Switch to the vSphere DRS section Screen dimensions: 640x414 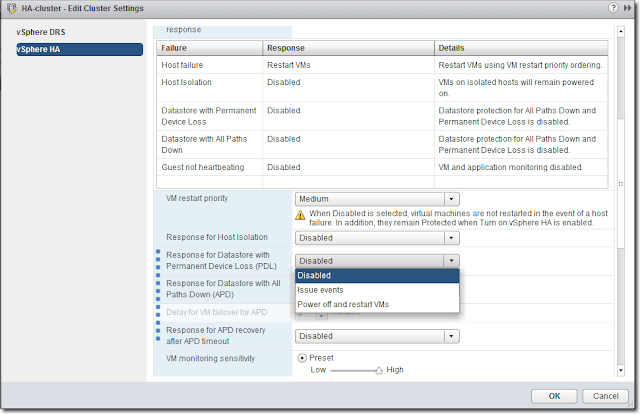41,32
